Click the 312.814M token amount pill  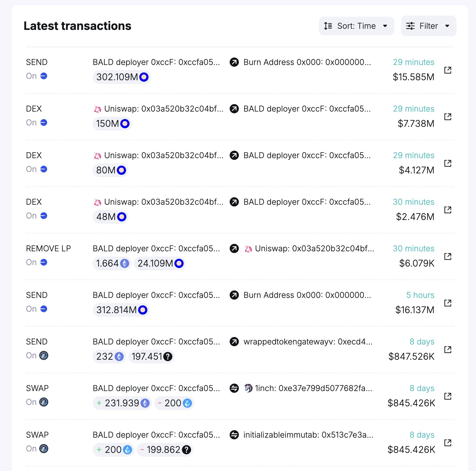[121, 310]
